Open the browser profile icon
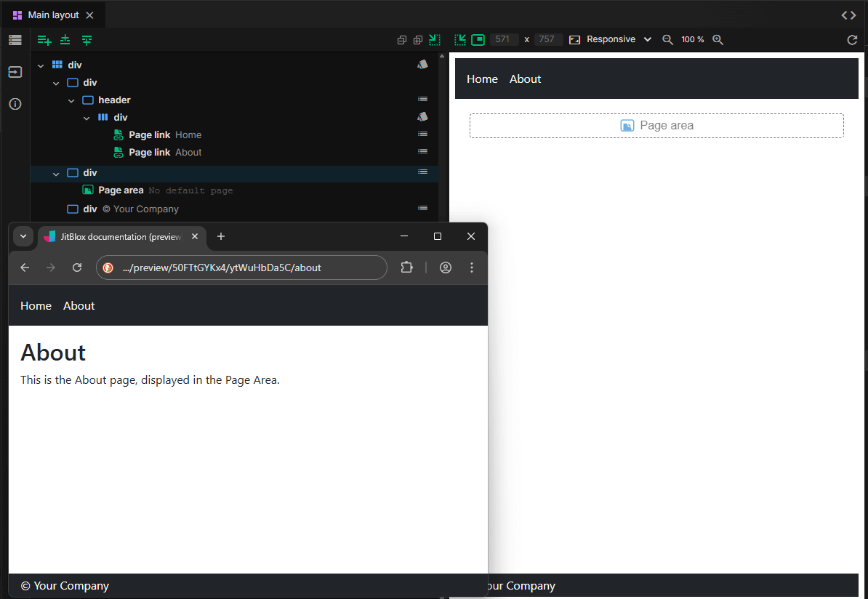This screenshot has width=868, height=599. pyautogui.click(x=446, y=268)
